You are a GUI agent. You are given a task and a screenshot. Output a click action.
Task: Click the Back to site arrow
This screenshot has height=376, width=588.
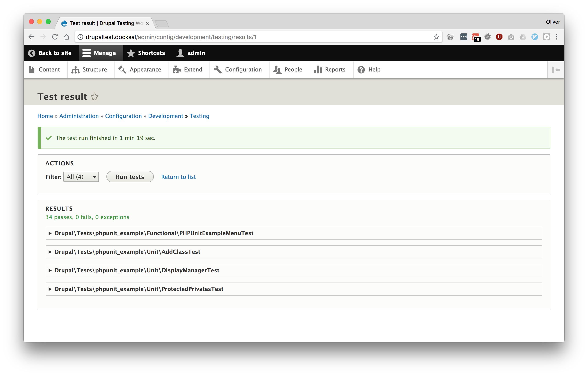32,53
